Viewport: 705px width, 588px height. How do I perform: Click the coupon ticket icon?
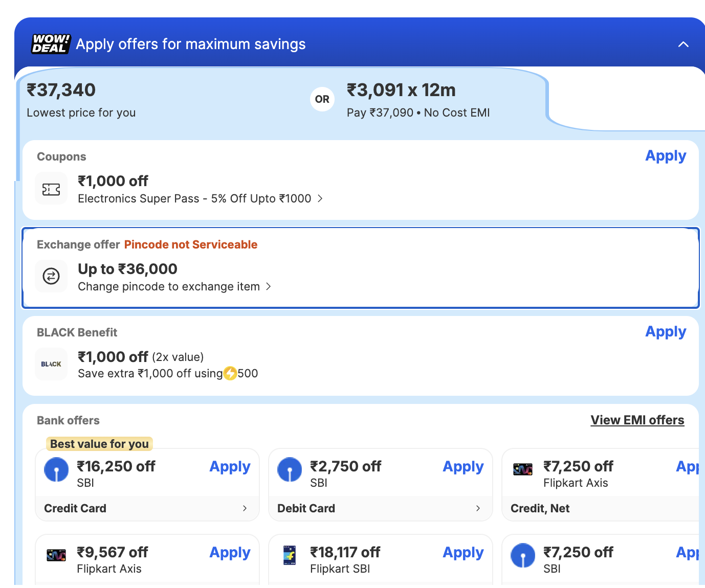point(51,190)
